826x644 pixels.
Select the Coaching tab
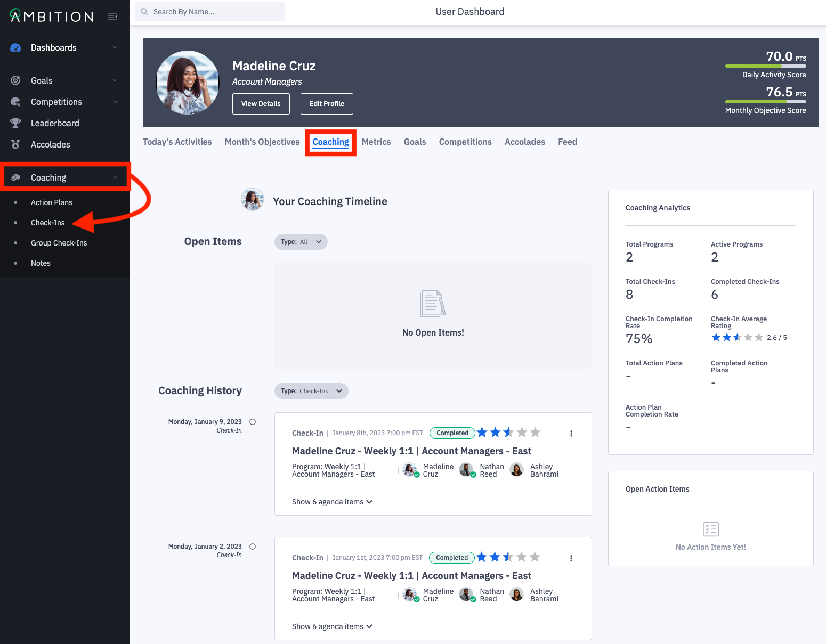point(331,142)
